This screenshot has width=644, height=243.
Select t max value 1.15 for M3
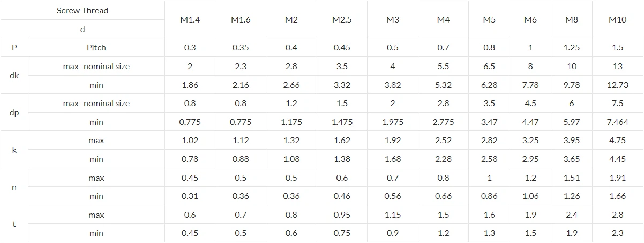pos(393,215)
